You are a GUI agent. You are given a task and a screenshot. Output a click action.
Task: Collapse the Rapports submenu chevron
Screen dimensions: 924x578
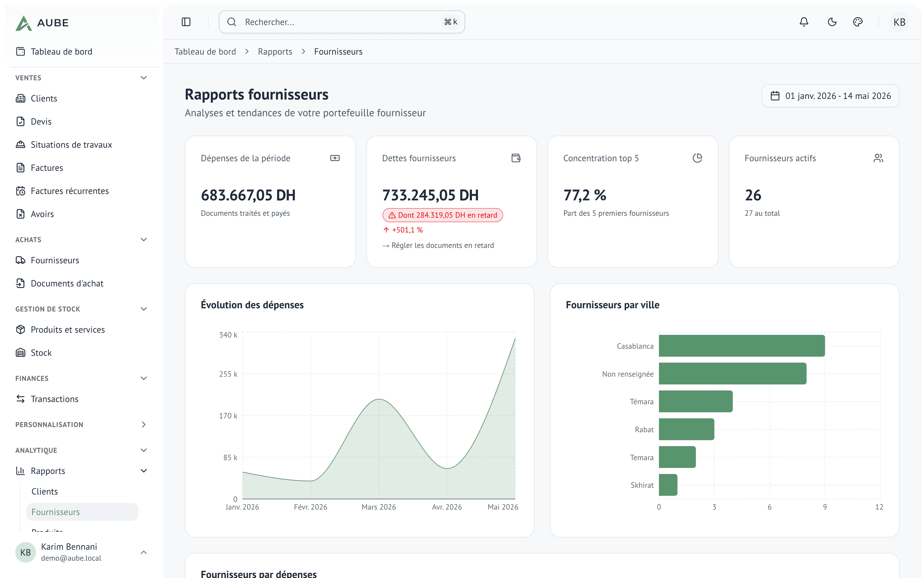point(143,470)
